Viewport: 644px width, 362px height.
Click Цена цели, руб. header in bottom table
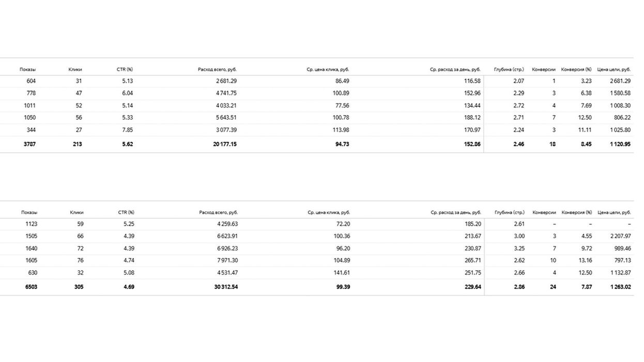[x=614, y=212]
